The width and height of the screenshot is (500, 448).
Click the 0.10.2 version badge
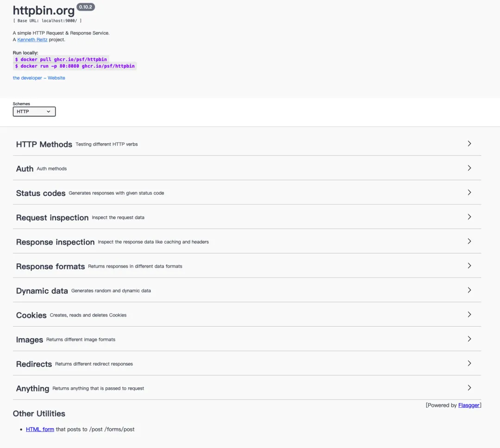(x=86, y=6)
